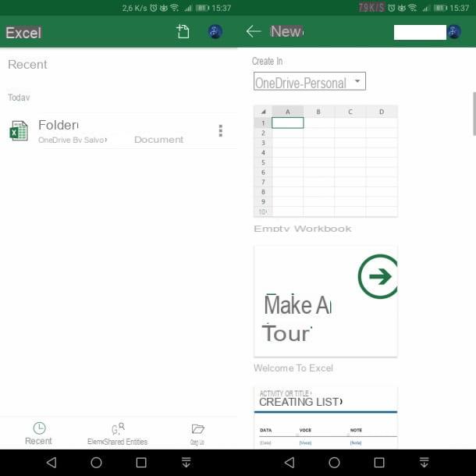Tap the white search field in New header
476x476 pixels.
420,32
